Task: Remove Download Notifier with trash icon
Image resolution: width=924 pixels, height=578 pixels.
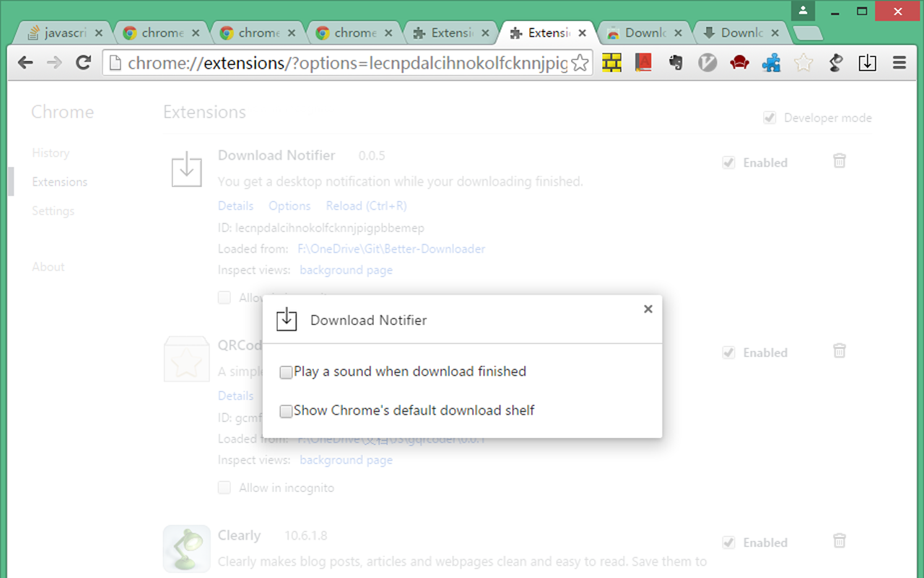Action: point(840,160)
